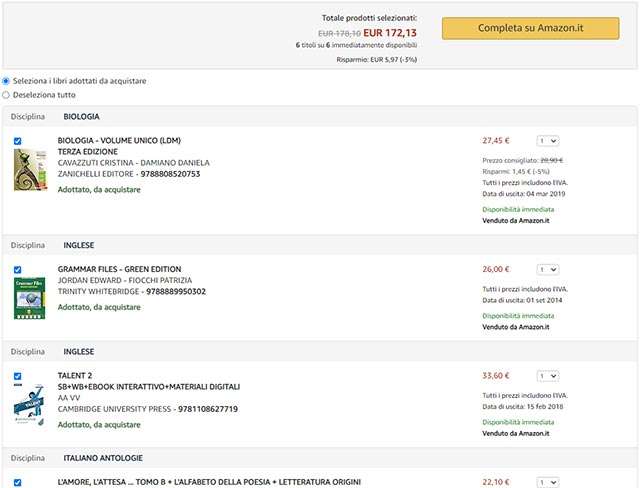640x488 pixels.
Task: Select 'Seleziona i libri adottati da acquistare'
Action: pyautogui.click(x=7, y=81)
